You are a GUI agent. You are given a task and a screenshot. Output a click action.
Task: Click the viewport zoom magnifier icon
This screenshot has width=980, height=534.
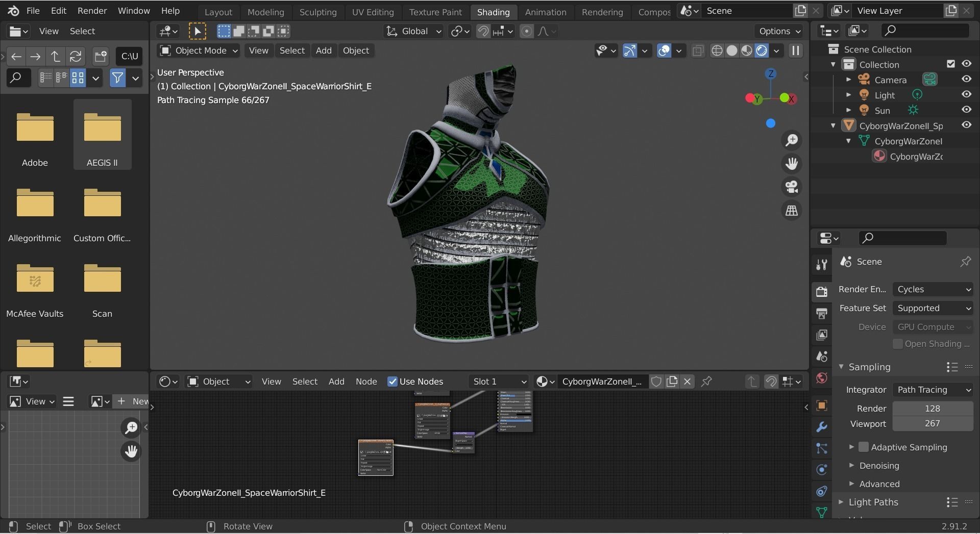click(x=792, y=140)
